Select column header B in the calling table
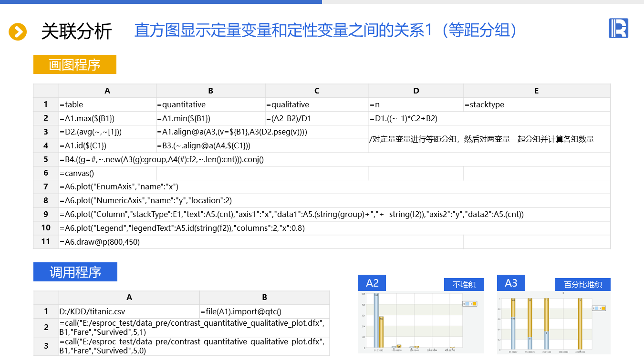The width and height of the screenshot is (644, 362). coord(265,298)
